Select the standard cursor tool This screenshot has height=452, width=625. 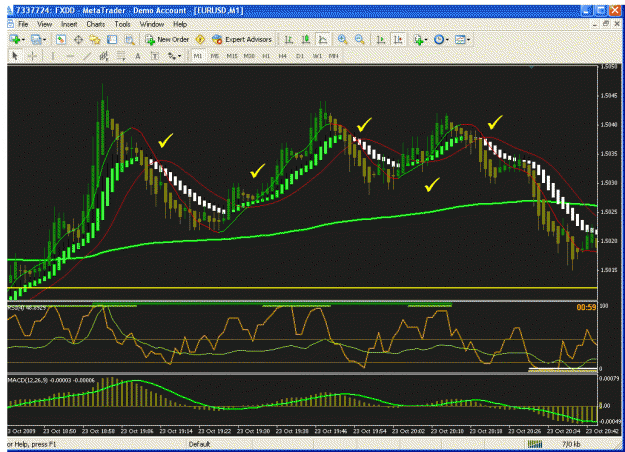pyautogui.click(x=15, y=56)
